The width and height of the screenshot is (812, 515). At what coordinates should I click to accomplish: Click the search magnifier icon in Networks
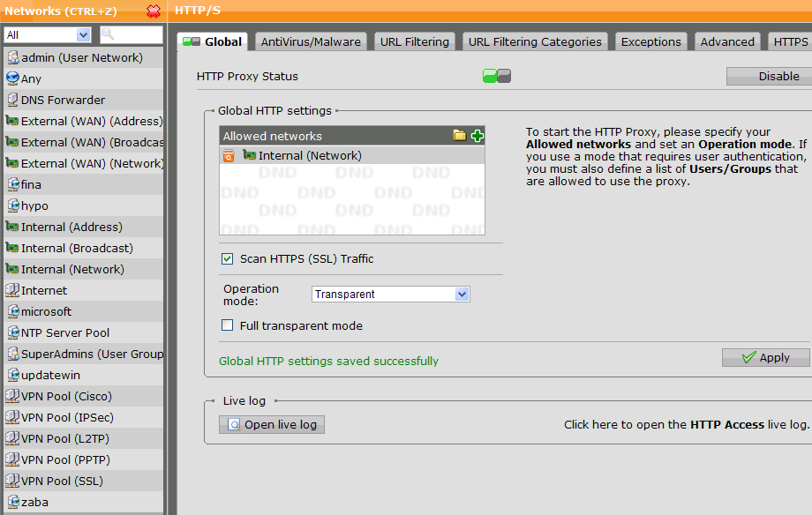click(x=108, y=34)
